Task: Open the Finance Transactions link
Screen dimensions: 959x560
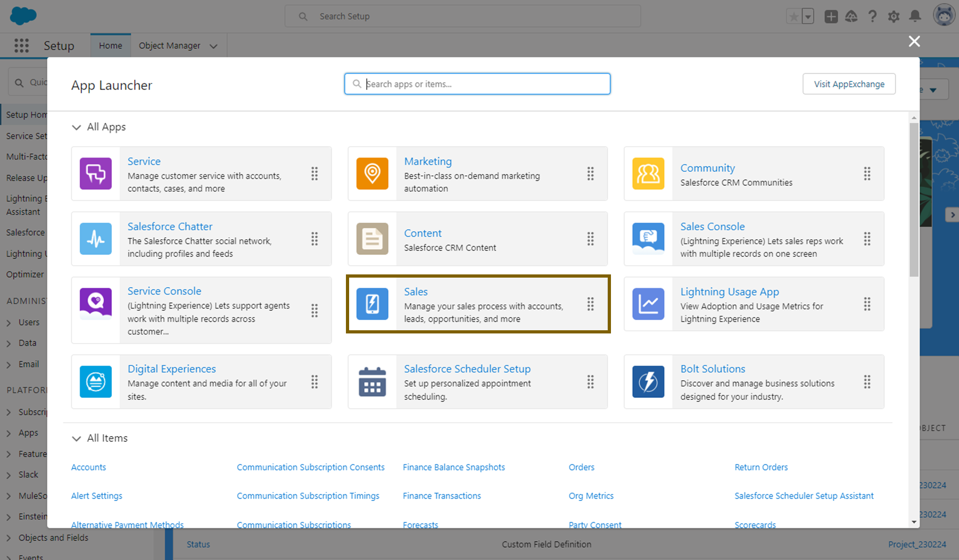Action: 442,496
